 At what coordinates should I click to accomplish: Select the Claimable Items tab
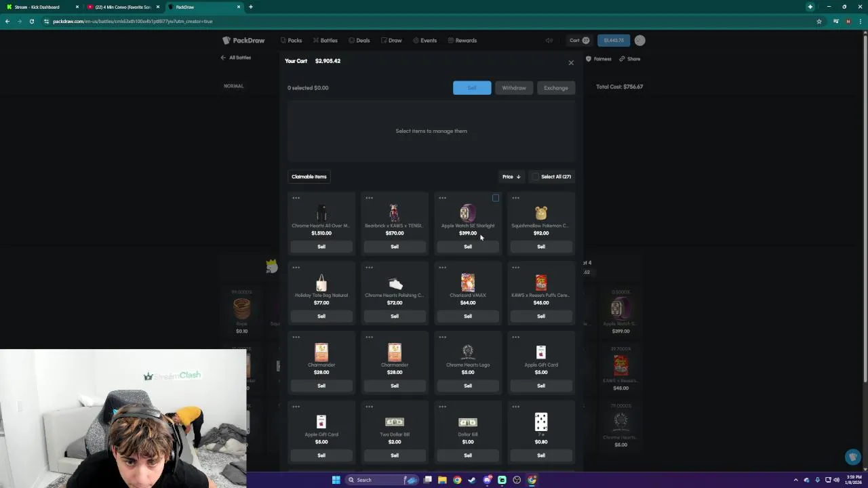(309, 177)
